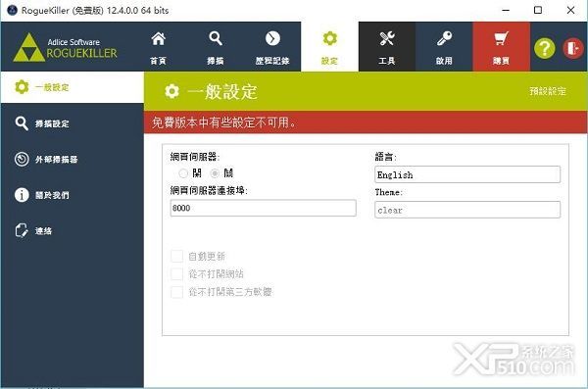
Task: Open the Theme dropdown showing clear
Action: coord(467,210)
